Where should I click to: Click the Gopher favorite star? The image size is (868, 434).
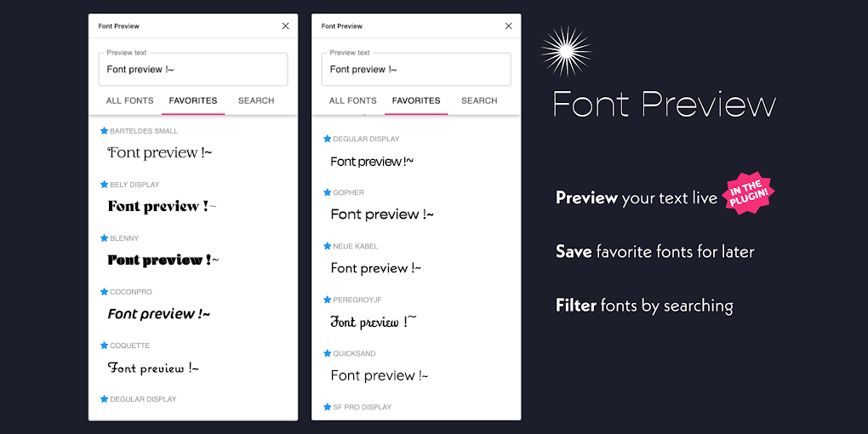[327, 192]
